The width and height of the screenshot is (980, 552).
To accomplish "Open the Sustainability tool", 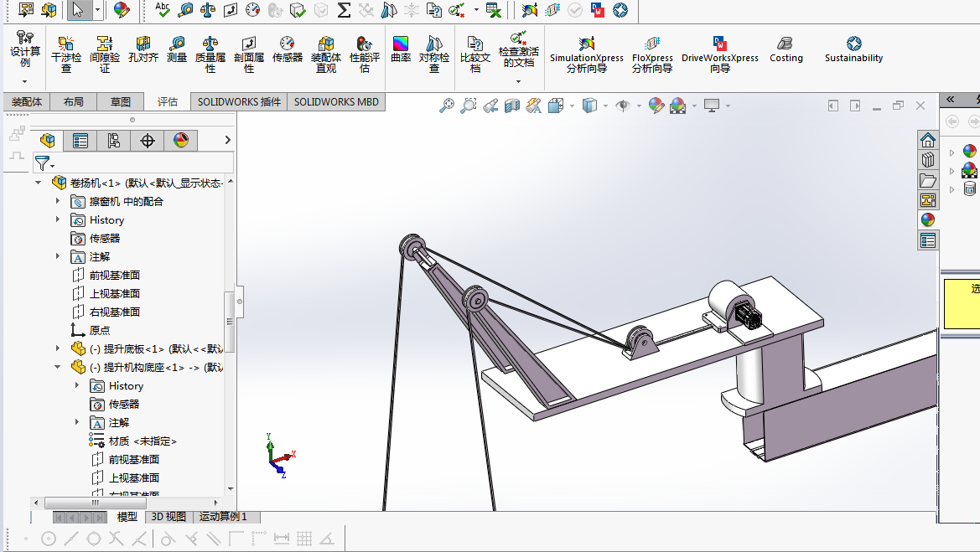I will coord(853,49).
